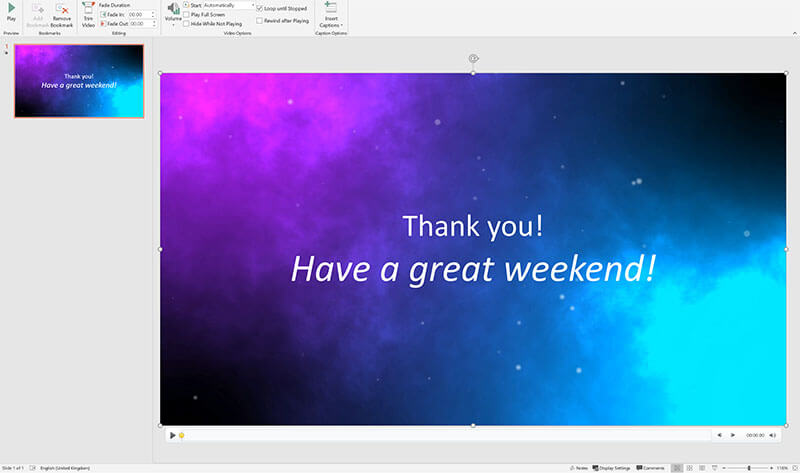
Task: Open Display Settings from status bar
Action: pyautogui.click(x=611, y=468)
